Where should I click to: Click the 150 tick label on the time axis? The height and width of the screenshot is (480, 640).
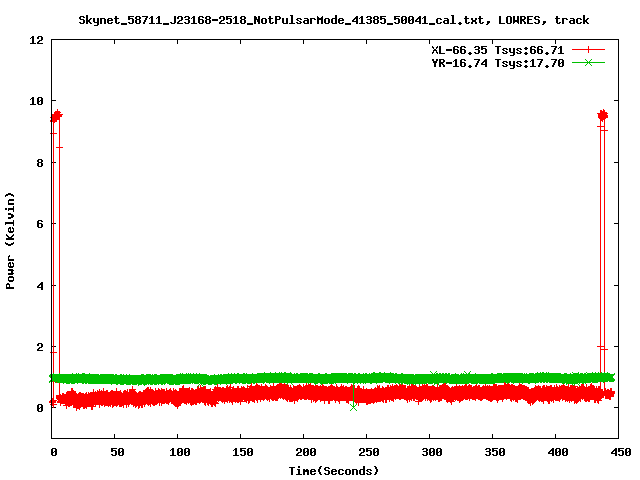coord(243,452)
